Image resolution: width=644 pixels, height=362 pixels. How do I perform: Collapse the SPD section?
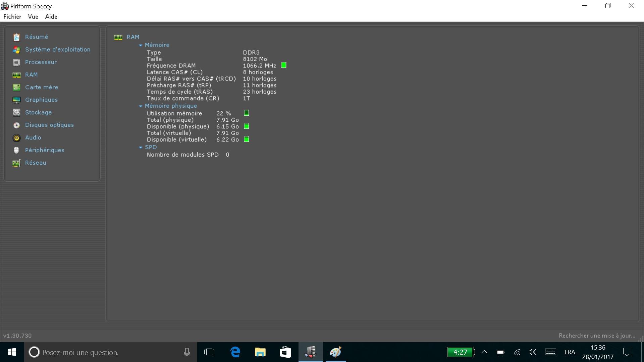point(141,147)
